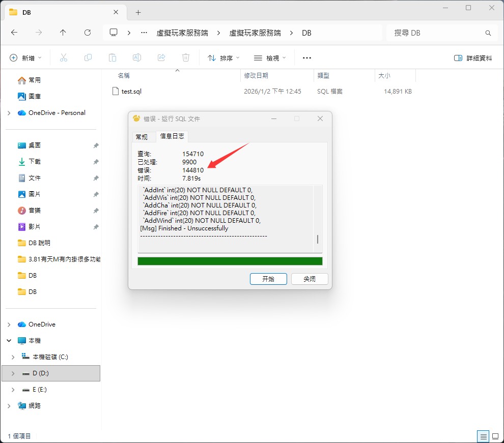Go up one folder level
Image resolution: width=504 pixels, height=443 pixels.
(63, 33)
